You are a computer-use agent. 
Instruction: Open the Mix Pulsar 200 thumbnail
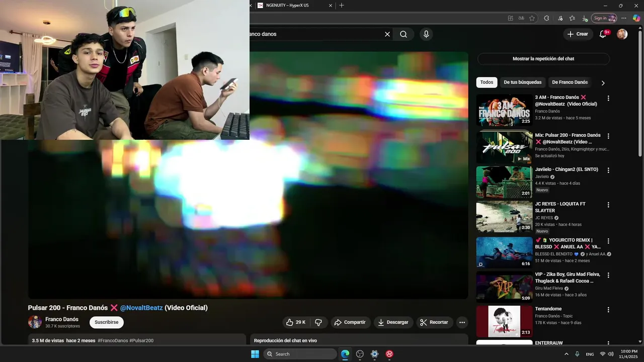tap(504, 147)
